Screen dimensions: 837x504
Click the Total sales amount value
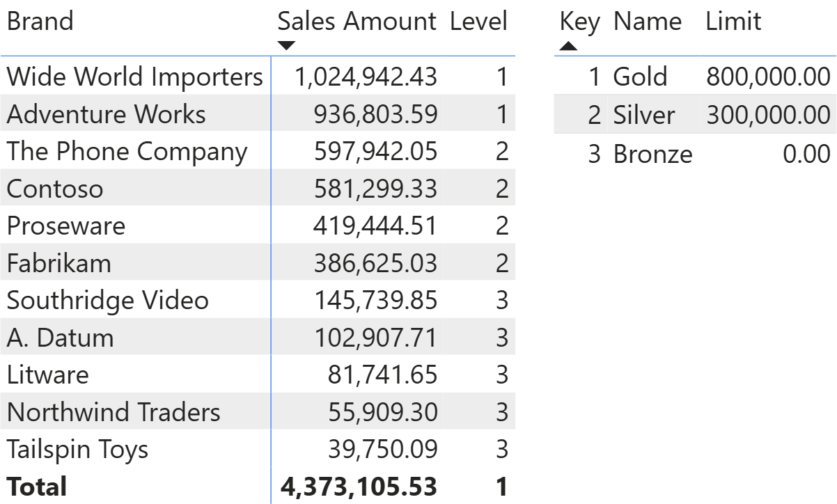coord(359,487)
